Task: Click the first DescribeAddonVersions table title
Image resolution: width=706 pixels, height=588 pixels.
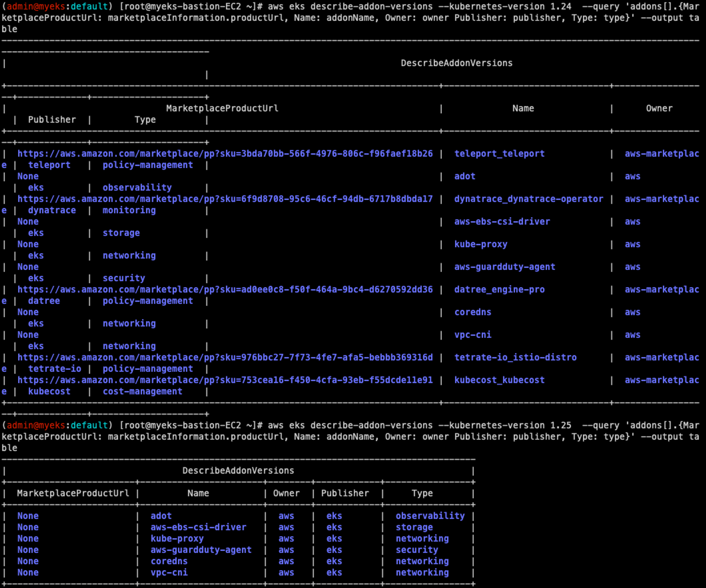Action: (456, 63)
